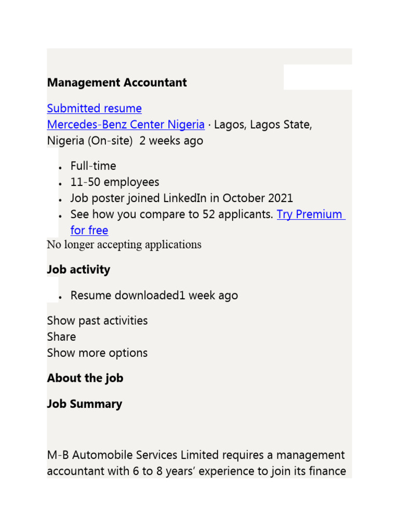Click the Job poster joined LinkedIn text

click(x=181, y=198)
